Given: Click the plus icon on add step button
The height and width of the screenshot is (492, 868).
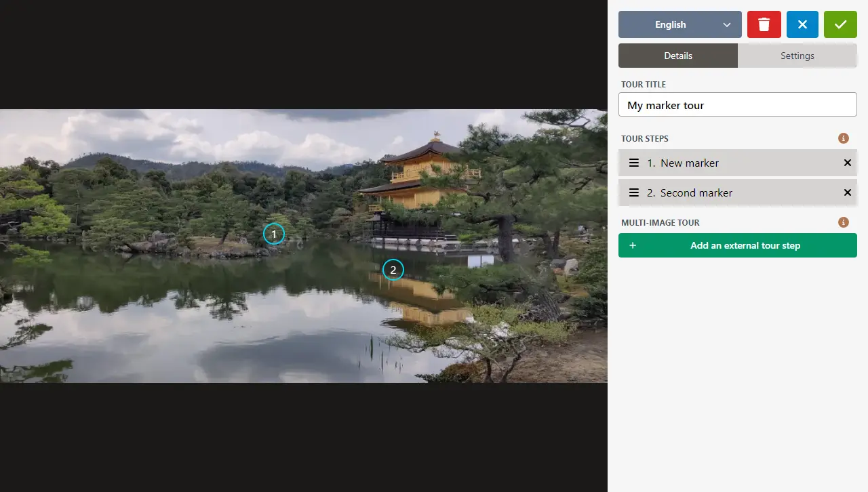Looking at the screenshot, I should pos(633,245).
